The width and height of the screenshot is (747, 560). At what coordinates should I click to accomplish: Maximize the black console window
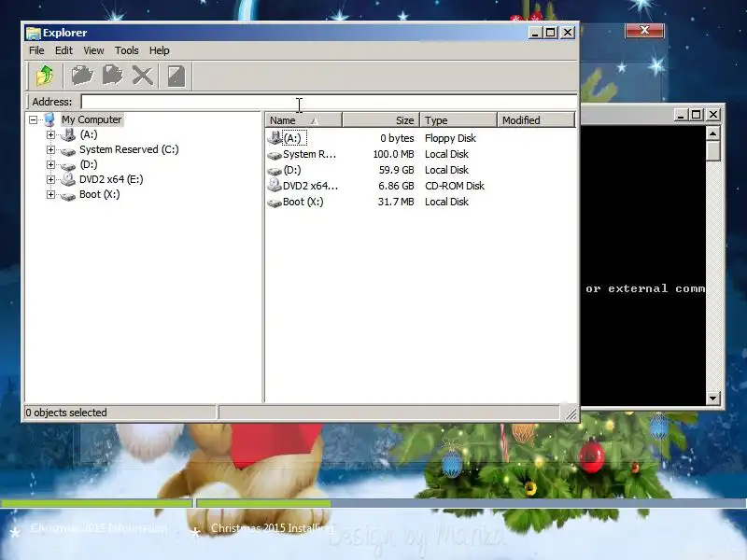click(x=696, y=115)
